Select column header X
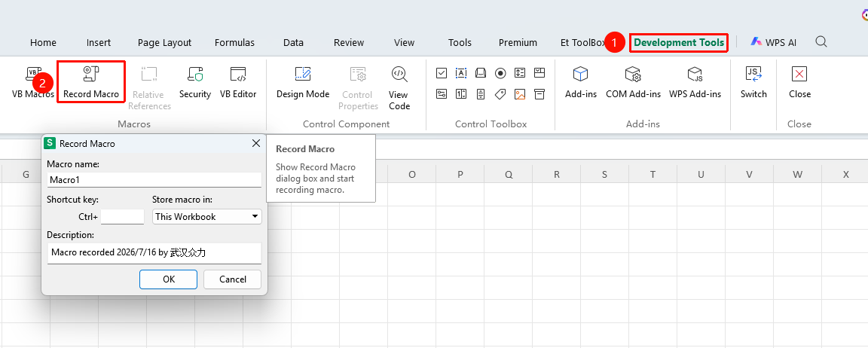The width and height of the screenshot is (868, 348). pos(845,174)
